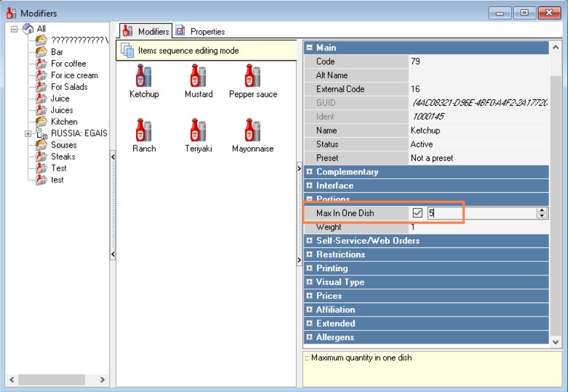Click the tree panel scroll left arrow
568x392 pixels.
12,380
